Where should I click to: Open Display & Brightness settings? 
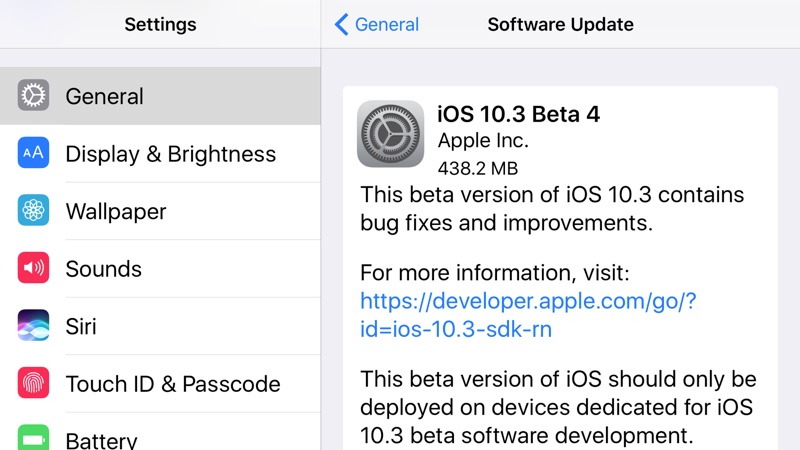tap(170, 154)
